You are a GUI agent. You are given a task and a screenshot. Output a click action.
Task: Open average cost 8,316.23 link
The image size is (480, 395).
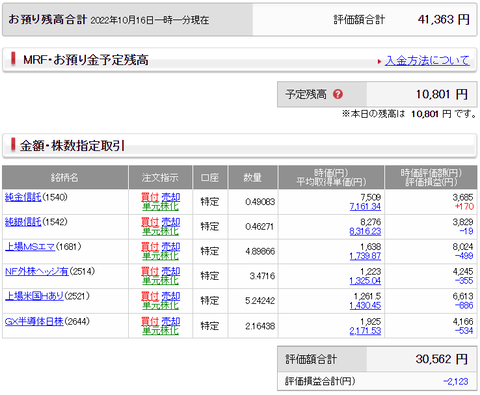tap(365, 231)
